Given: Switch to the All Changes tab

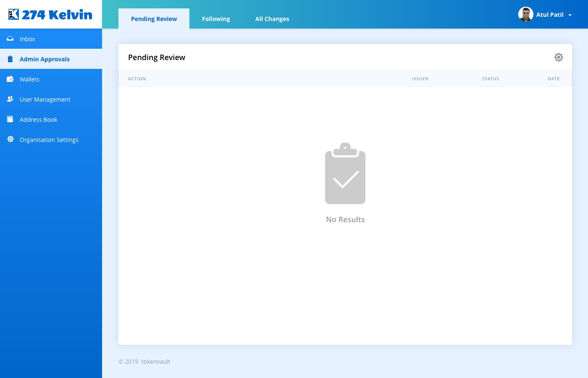Looking at the screenshot, I should pyautogui.click(x=272, y=19).
